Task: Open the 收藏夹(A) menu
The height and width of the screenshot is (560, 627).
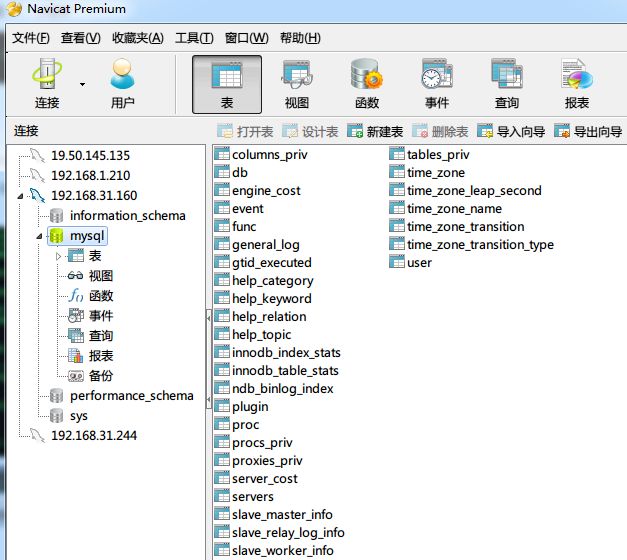Action: click(138, 38)
